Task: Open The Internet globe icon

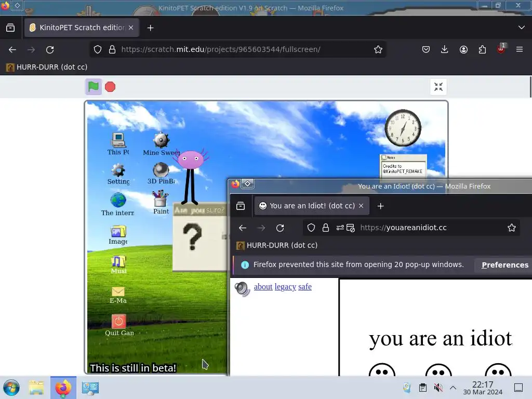Action: 118,204
